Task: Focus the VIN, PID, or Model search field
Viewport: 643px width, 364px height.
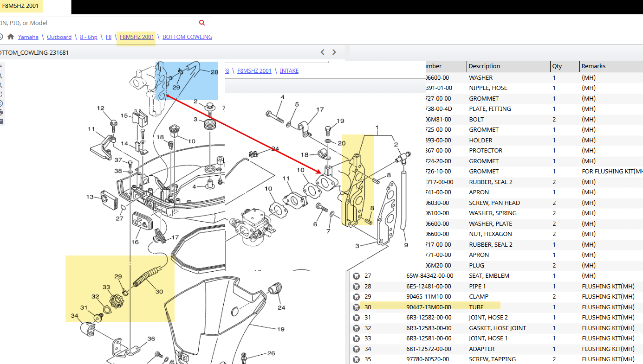Action: [x=97, y=23]
